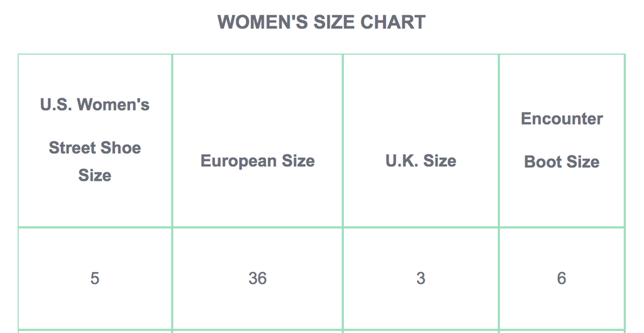Click the word Boot in last header
The height and width of the screenshot is (333, 644).
542,162
